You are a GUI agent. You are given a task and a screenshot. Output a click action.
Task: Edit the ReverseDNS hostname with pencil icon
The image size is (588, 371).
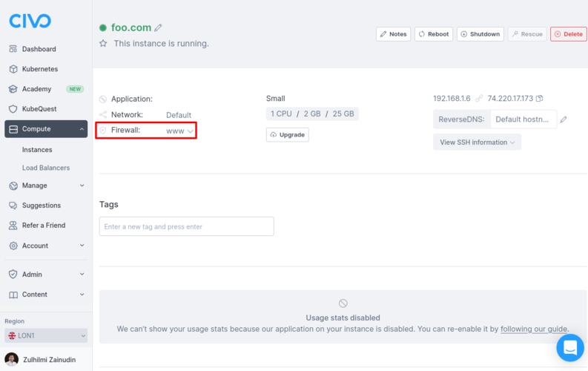coord(564,119)
